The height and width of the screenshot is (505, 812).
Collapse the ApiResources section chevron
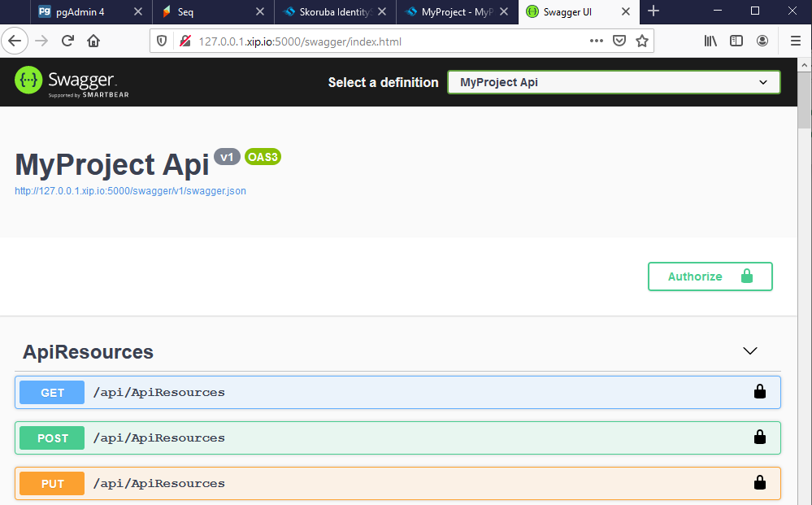pos(750,351)
